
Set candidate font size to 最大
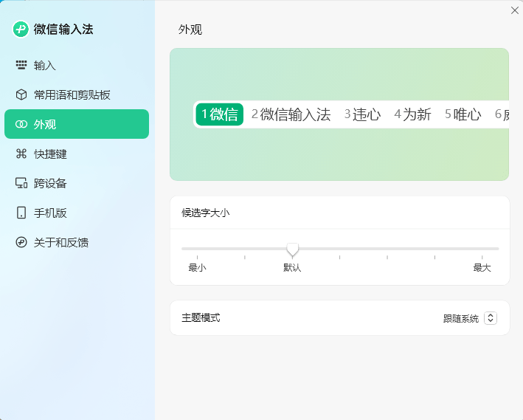coord(499,249)
